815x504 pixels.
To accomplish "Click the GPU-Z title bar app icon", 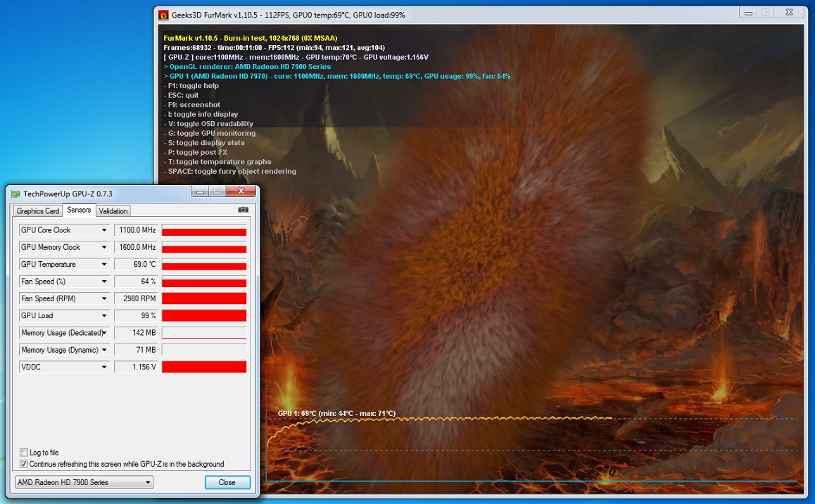I will pos(15,194).
